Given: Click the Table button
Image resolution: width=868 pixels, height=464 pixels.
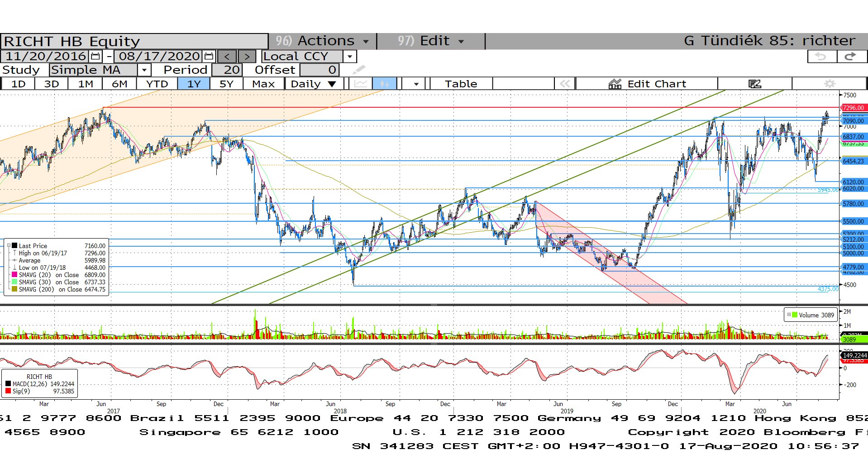Looking at the screenshot, I should tap(461, 84).
